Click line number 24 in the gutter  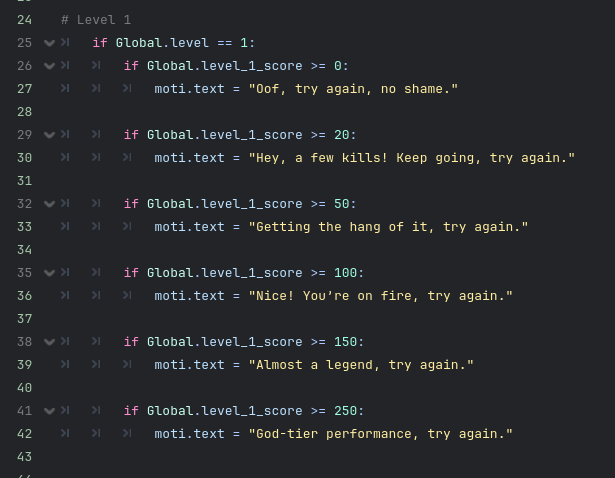point(25,20)
